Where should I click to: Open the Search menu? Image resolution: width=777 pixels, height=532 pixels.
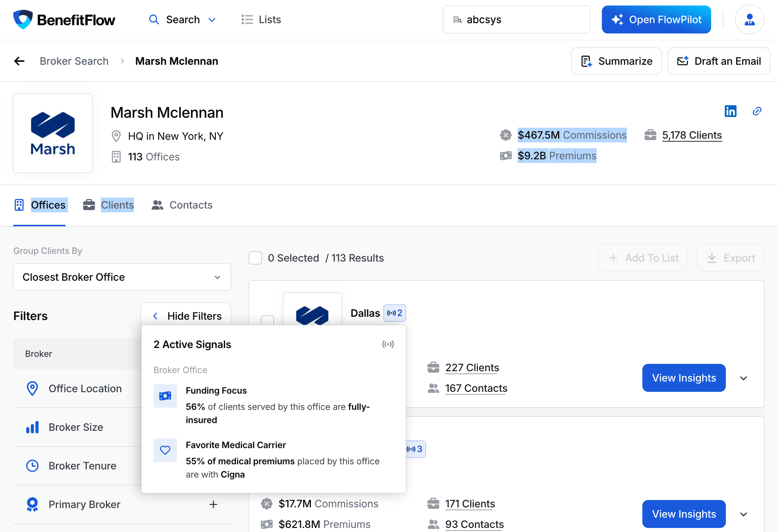click(182, 19)
